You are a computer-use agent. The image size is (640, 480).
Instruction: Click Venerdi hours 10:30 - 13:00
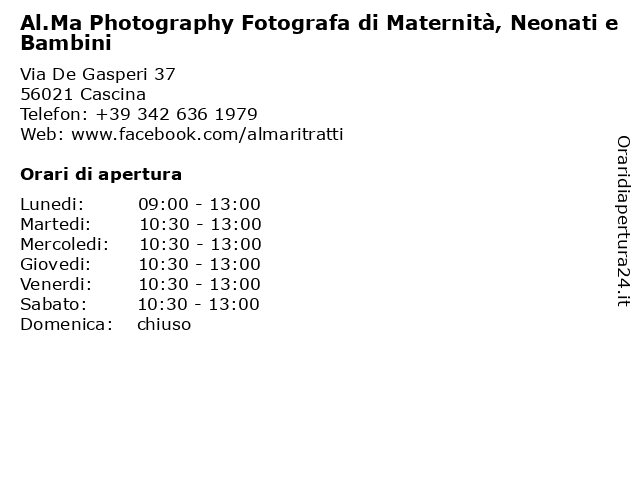click(x=199, y=284)
